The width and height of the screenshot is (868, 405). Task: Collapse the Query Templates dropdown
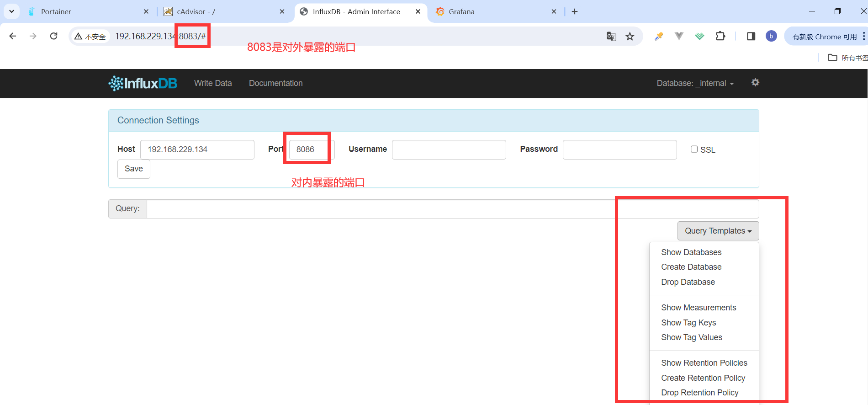pyautogui.click(x=718, y=231)
